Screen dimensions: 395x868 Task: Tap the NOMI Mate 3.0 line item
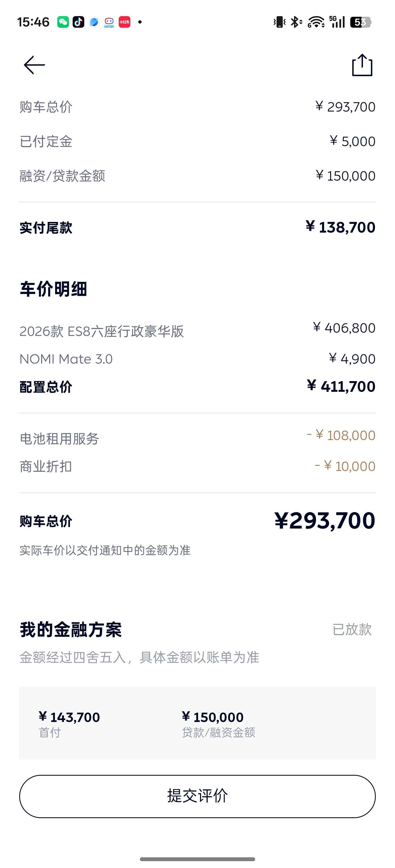tap(197, 359)
